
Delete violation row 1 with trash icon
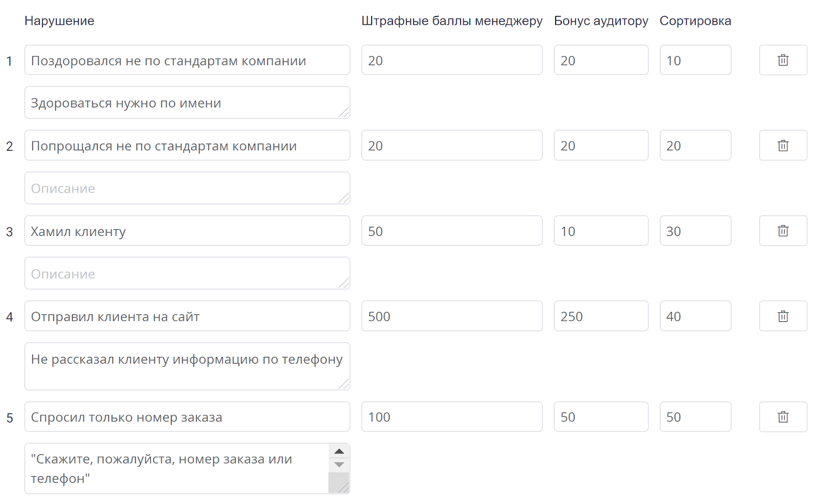[783, 60]
